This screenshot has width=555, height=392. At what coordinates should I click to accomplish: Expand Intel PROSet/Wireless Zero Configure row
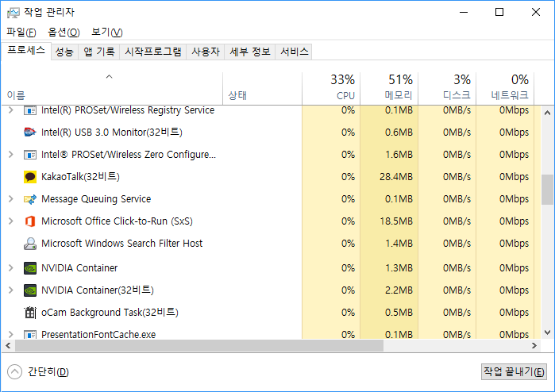click(x=10, y=155)
